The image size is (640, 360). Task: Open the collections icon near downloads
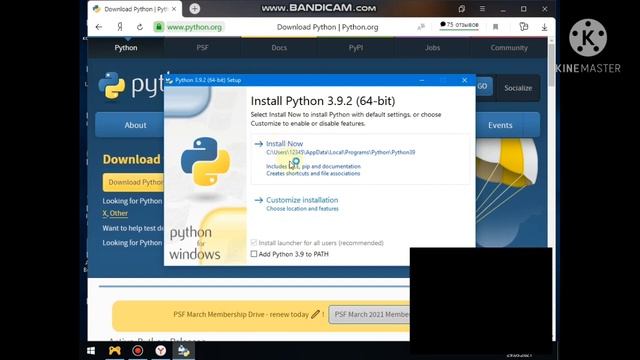[x=524, y=27]
